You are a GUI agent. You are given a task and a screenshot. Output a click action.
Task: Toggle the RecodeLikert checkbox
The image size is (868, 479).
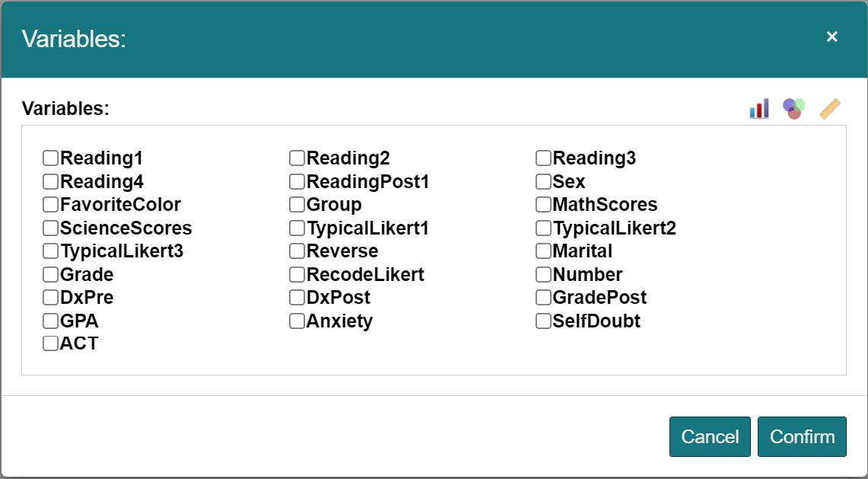(x=297, y=275)
